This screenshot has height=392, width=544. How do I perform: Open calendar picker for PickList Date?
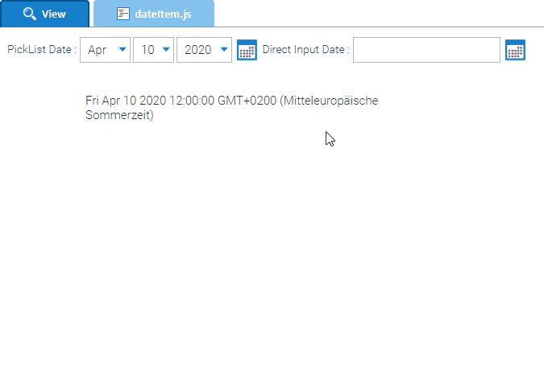coord(247,50)
